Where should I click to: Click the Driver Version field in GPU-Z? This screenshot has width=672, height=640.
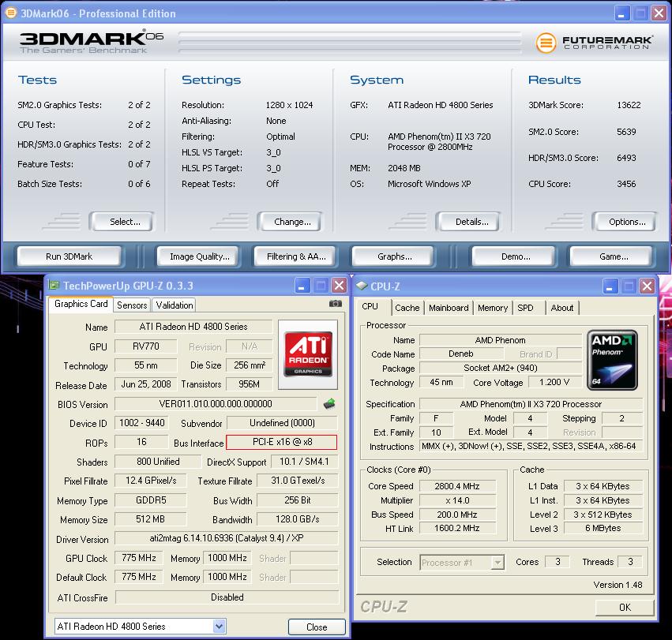227,538
